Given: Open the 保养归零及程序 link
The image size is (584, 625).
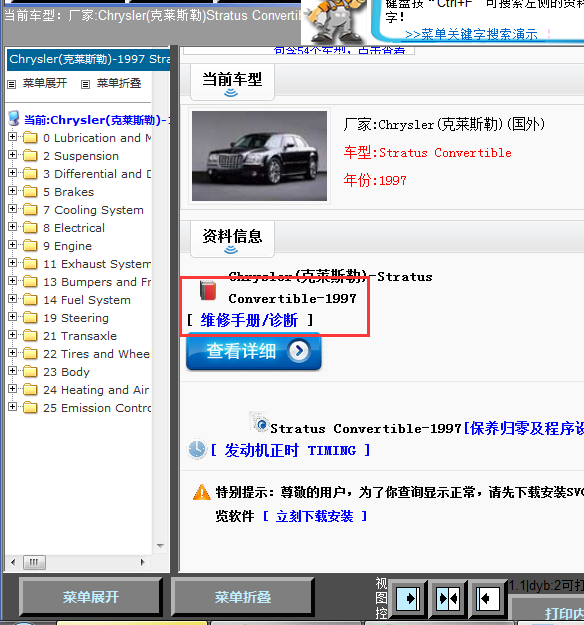Looking at the screenshot, I should coord(523,428).
